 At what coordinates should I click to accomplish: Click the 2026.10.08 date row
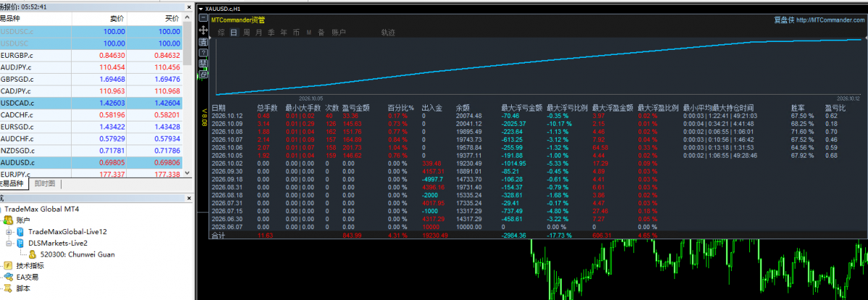(227, 132)
